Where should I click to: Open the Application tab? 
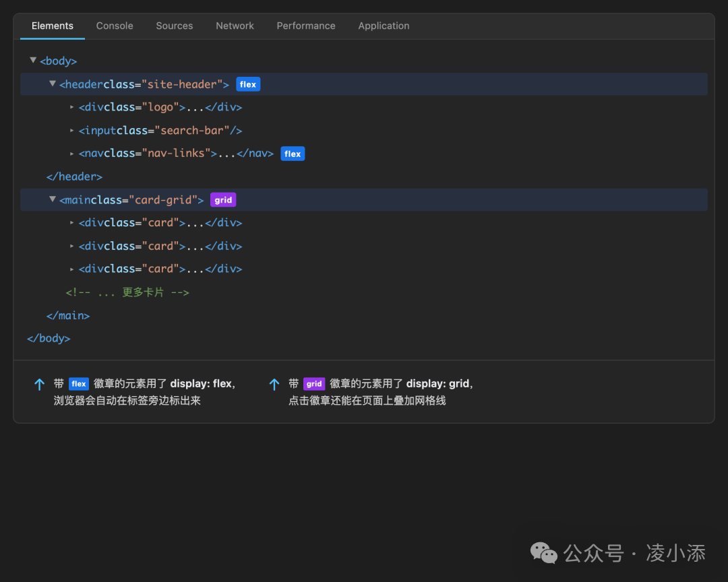click(x=384, y=26)
